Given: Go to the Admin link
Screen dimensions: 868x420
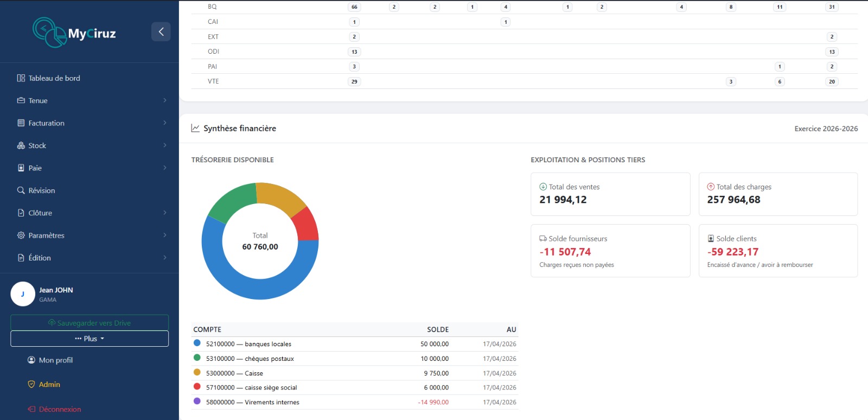Looking at the screenshot, I should point(44,384).
